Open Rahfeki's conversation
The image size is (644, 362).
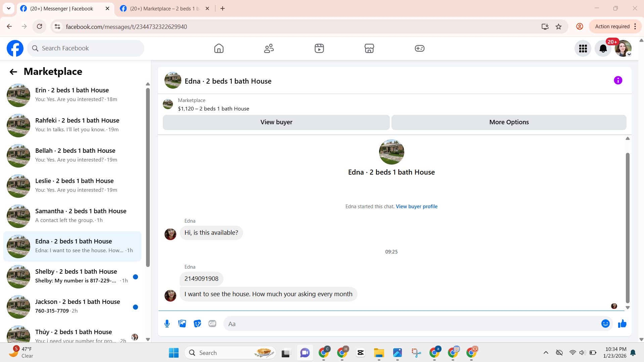click(x=72, y=126)
